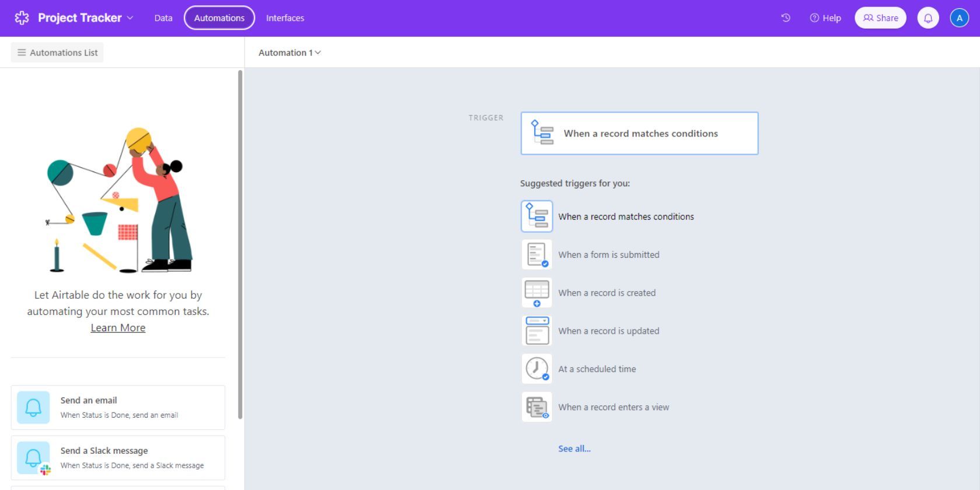The image size is (980, 490).
Task: Select 'When a record matches conditions' suggestion text
Action: pyautogui.click(x=626, y=216)
